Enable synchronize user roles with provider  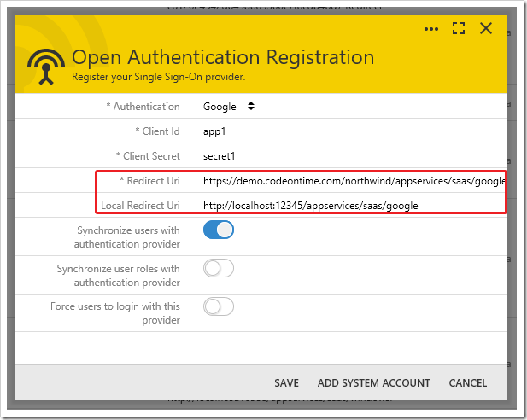pos(218,269)
